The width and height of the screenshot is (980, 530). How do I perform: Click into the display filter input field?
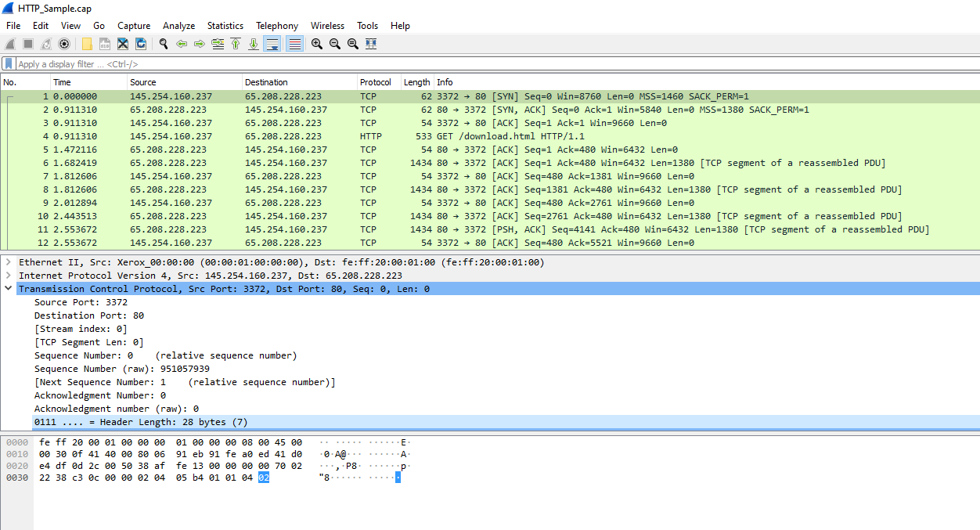[x=470, y=64]
